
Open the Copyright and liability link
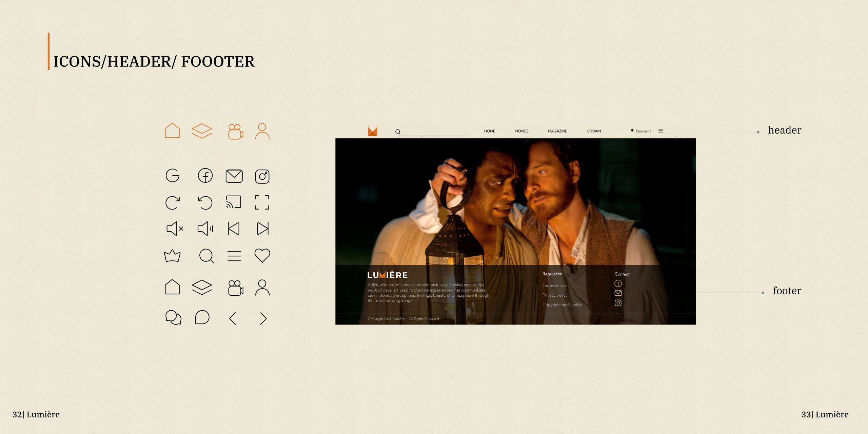(x=562, y=305)
